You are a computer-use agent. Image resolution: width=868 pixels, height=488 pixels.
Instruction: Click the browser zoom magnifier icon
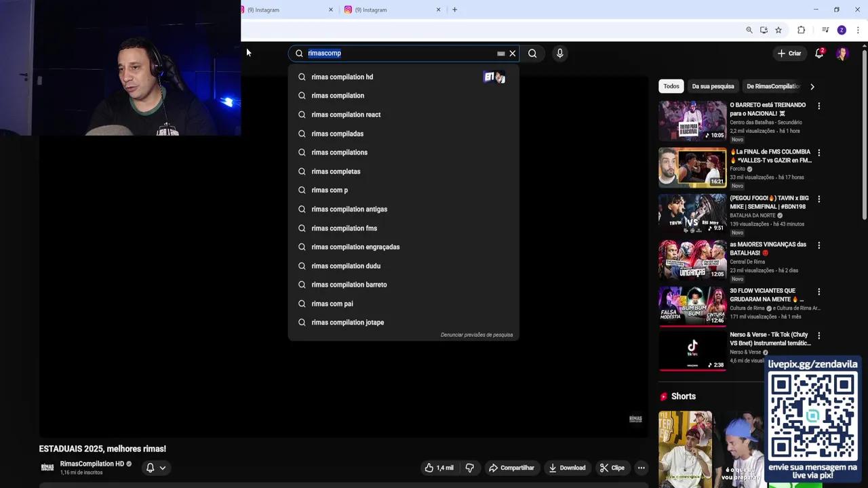point(749,30)
